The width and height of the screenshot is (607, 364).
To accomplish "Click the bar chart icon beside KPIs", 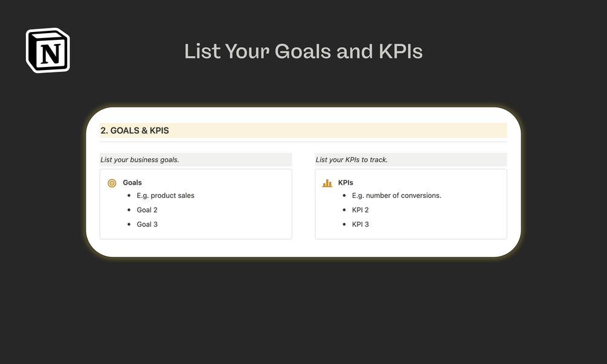I will (x=327, y=183).
